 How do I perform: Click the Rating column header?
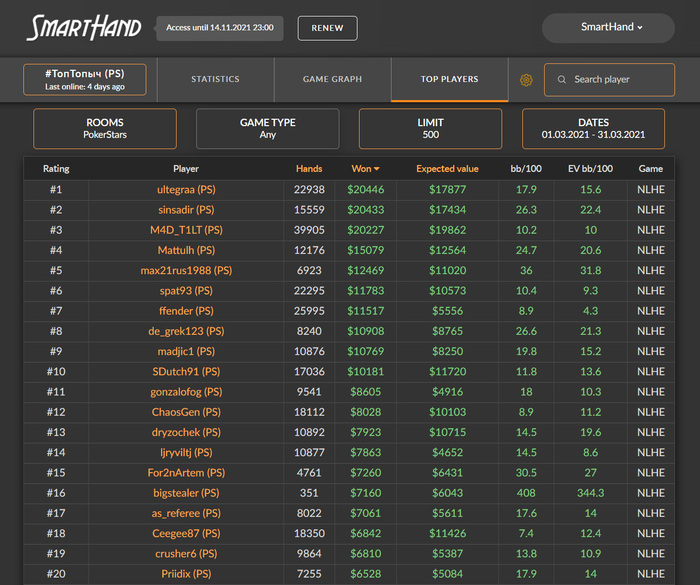56,169
